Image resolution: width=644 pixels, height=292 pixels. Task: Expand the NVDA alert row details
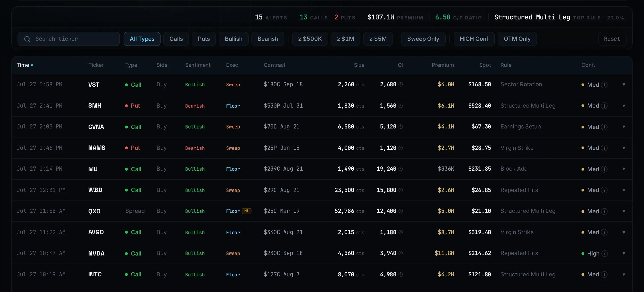624,253
